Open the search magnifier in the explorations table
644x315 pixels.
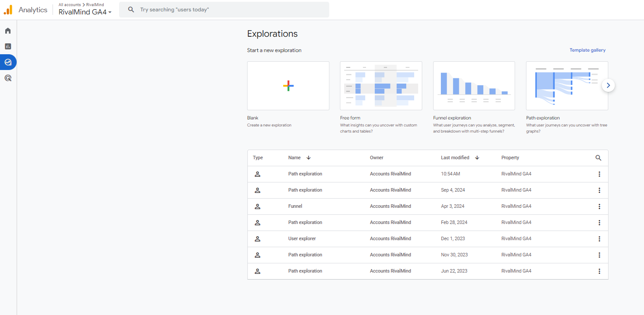click(x=598, y=157)
